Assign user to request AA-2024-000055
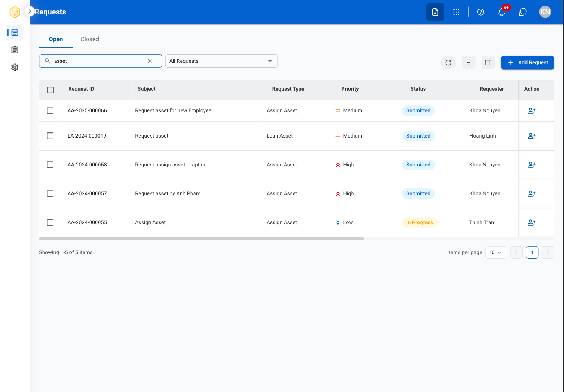The image size is (564, 392). click(x=532, y=223)
